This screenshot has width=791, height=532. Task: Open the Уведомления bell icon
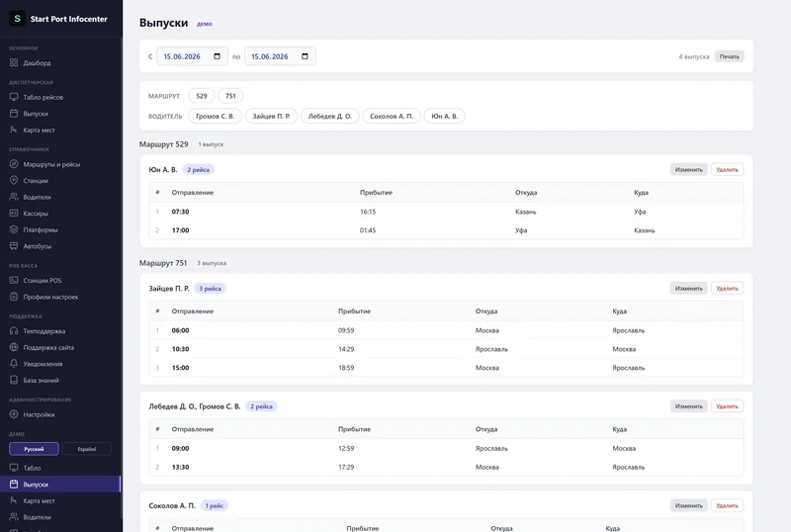[x=14, y=364]
